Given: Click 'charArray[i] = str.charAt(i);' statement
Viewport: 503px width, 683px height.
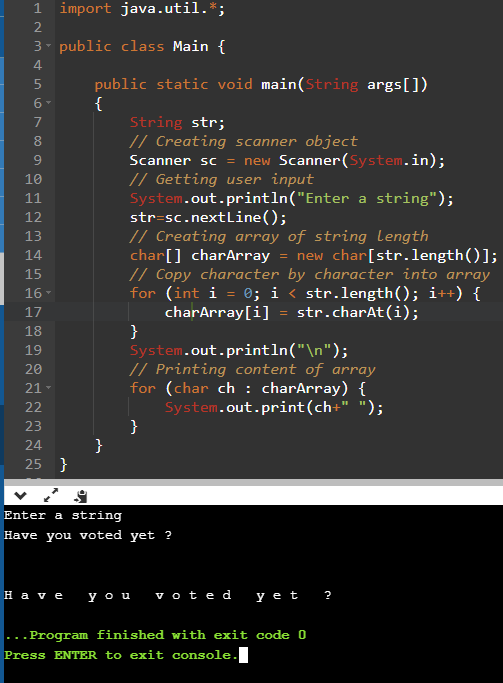Looking at the screenshot, I should (x=291, y=312).
